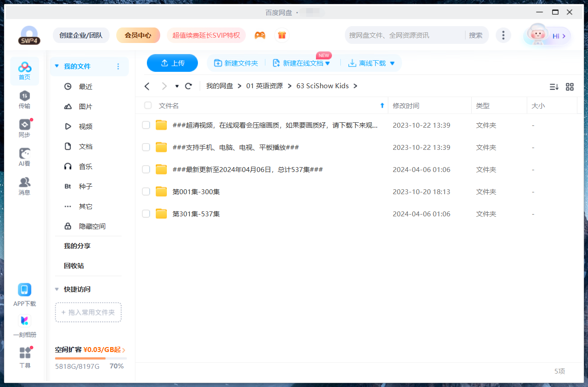Open 回收站 recycle bin
The image size is (588, 387).
pos(74,266)
